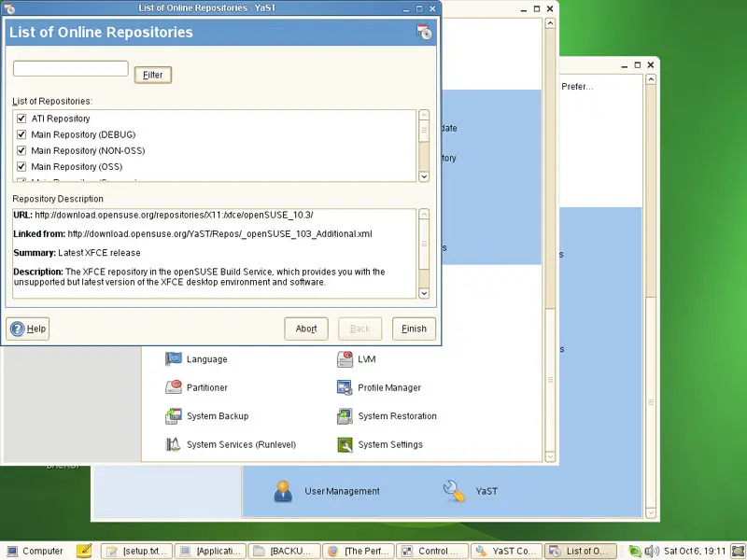Switch to the Control ... taskbar window
This screenshot has width=747, height=560.
click(x=432, y=551)
